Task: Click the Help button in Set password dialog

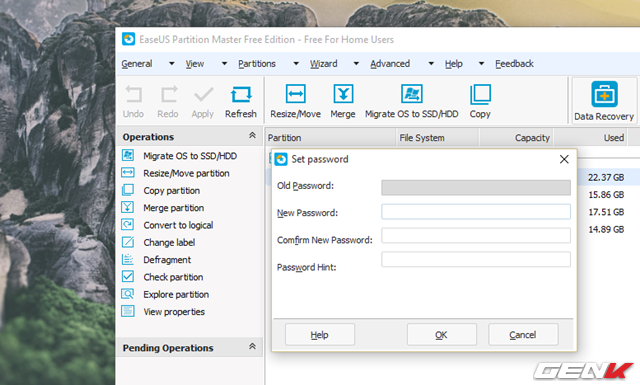Action: [x=320, y=335]
